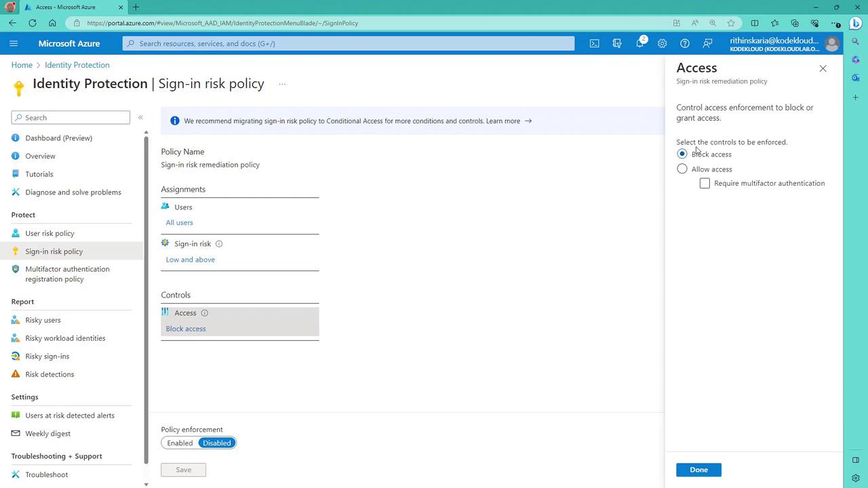868x488 pixels.
Task: Open the Bing chat sidebar icon
Action: point(856,23)
